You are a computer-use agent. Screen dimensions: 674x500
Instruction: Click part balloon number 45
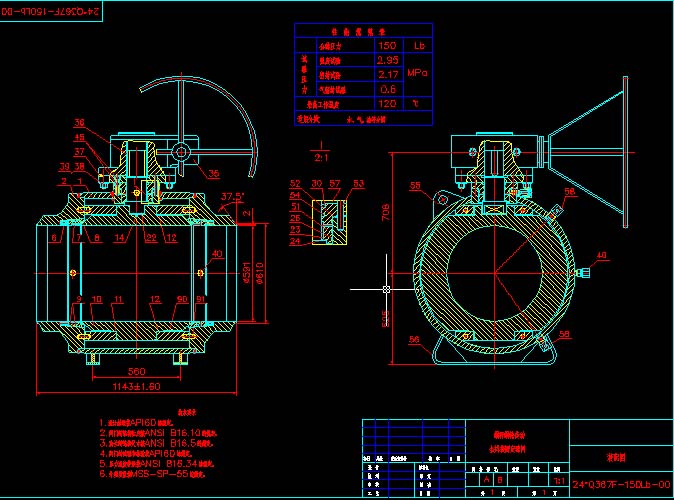coord(80,137)
